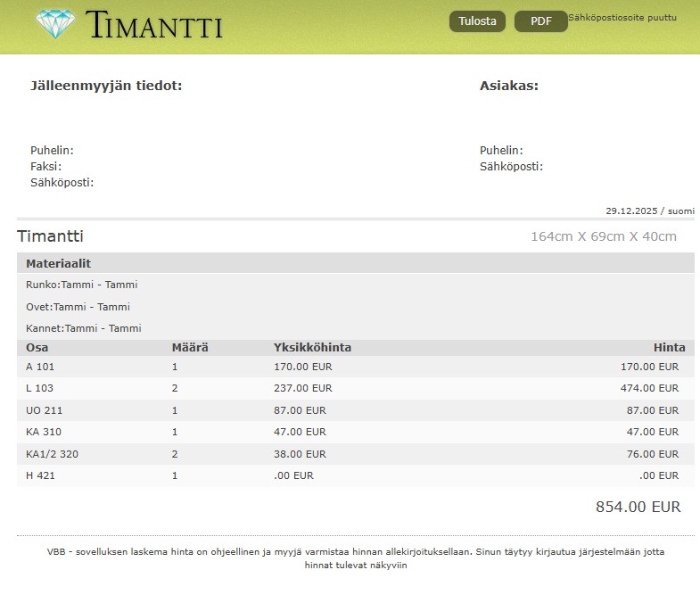
Task: Click the Timantti logo text in header
Action: coord(154,26)
